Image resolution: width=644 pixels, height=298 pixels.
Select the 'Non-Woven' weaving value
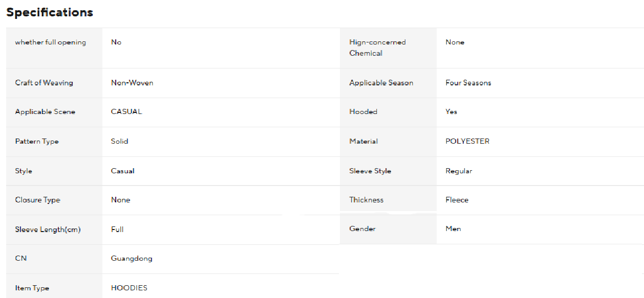pos(132,83)
